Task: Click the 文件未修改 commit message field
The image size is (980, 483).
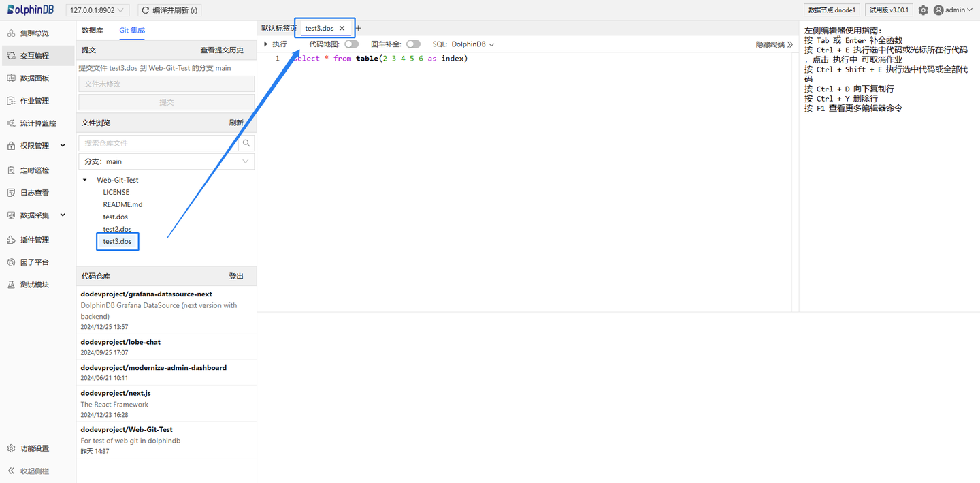Action: 167,84
